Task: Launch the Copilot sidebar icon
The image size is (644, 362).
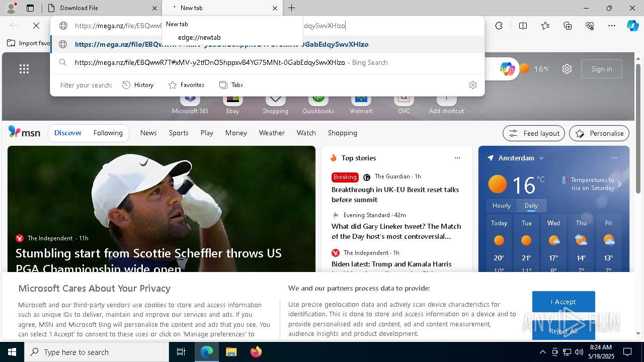Action: point(632,26)
